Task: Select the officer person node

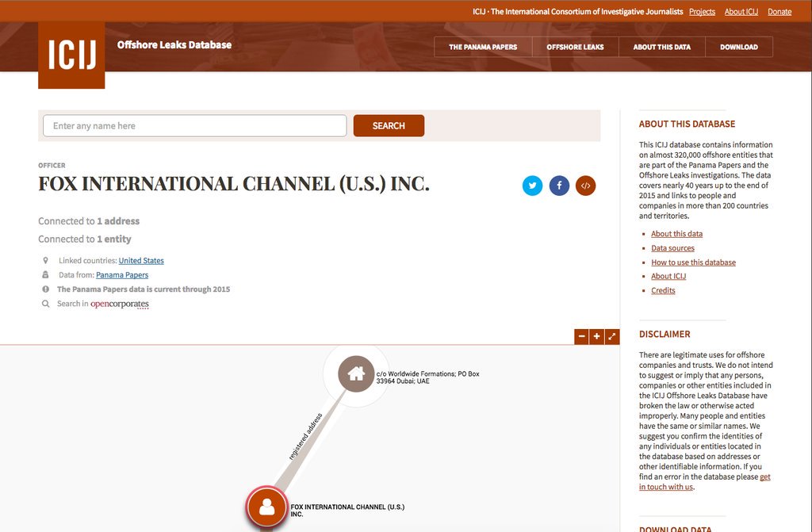Action: [x=266, y=507]
